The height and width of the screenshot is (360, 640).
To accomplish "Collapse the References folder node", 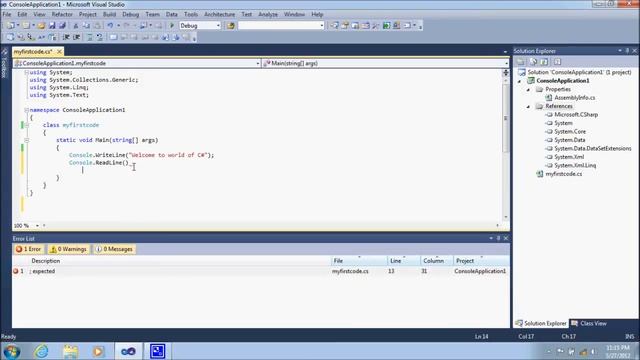I will click(x=529, y=106).
